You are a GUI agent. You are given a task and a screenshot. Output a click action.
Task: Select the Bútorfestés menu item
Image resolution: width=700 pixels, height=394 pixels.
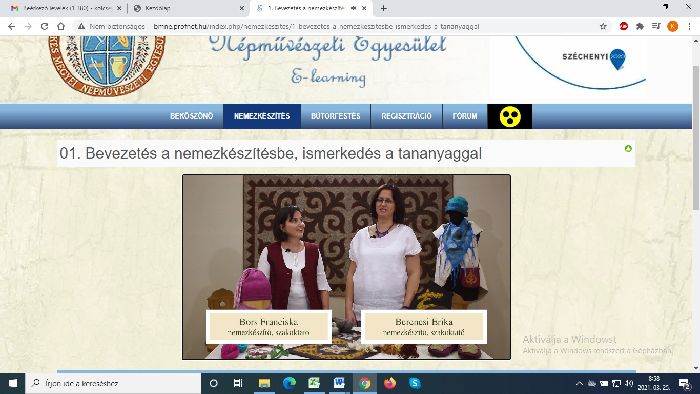coord(336,116)
